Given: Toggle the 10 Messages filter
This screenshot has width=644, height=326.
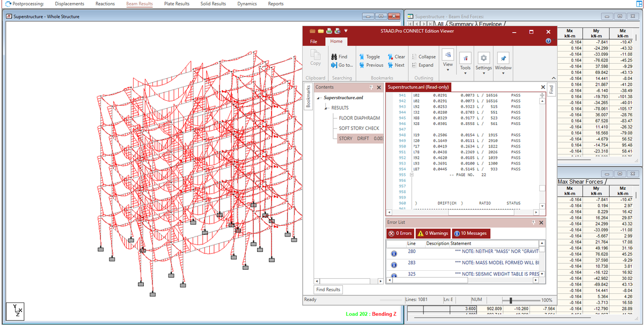Looking at the screenshot, I should click(x=471, y=233).
